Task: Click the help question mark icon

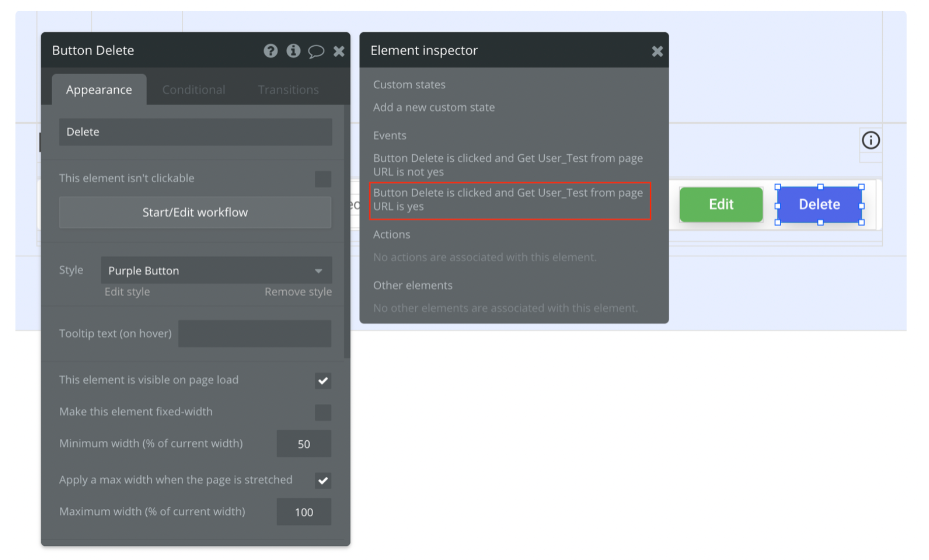Action: click(271, 51)
